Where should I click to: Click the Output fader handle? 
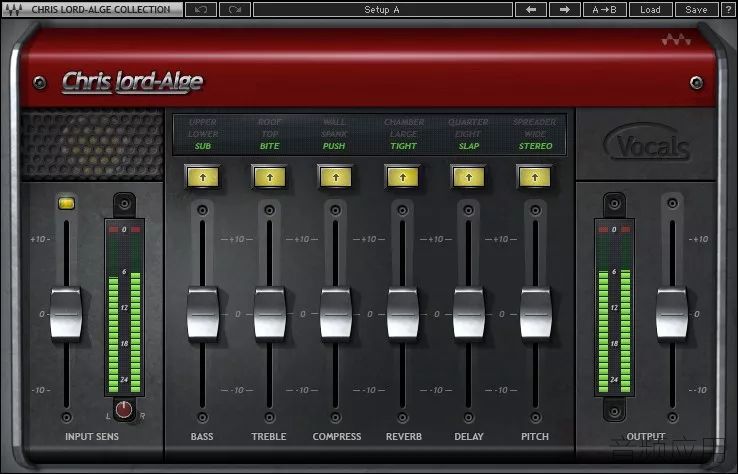point(672,314)
